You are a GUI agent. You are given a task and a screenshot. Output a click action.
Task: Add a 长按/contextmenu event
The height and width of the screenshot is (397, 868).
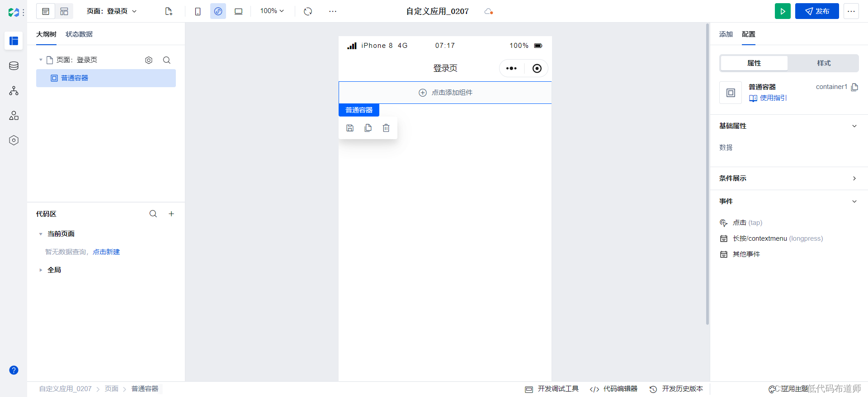pyautogui.click(x=771, y=238)
